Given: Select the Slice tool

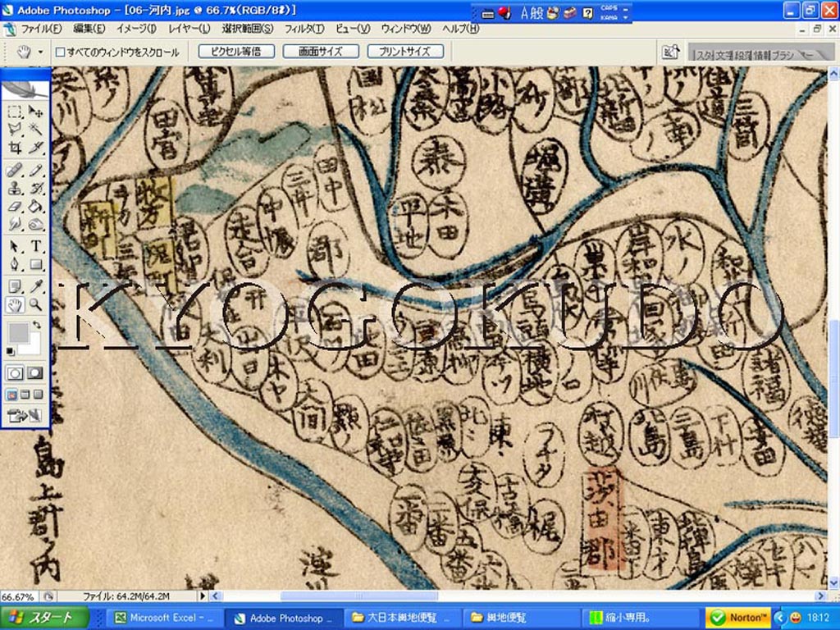Looking at the screenshot, I should tap(35, 147).
